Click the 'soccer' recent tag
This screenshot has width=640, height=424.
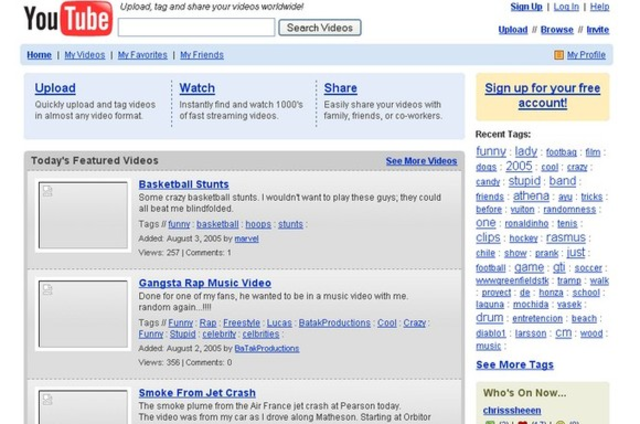click(588, 268)
